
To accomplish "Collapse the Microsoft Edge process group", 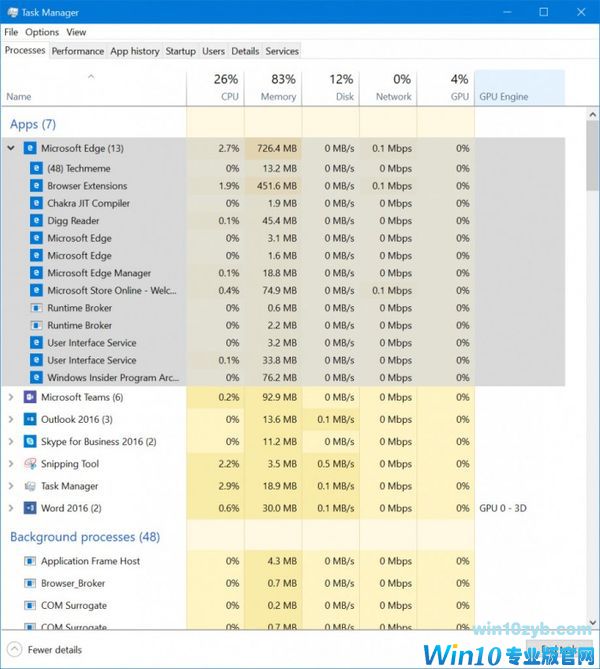I will [11, 148].
